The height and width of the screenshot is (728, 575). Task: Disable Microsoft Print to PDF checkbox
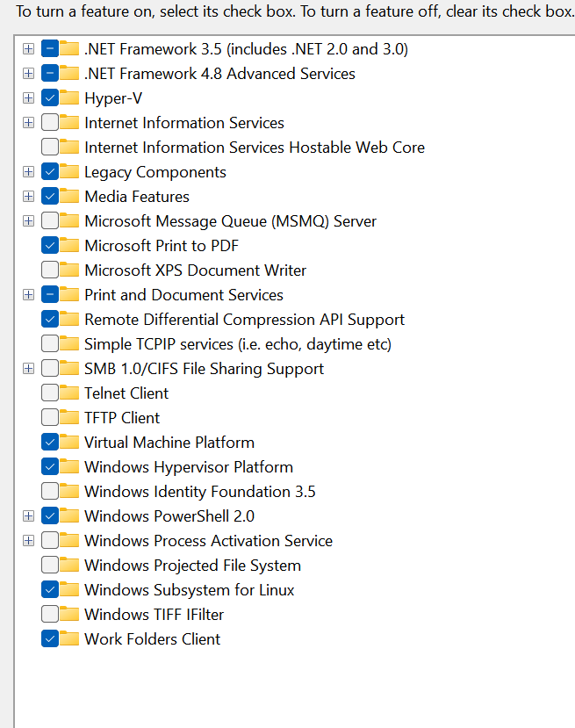[50, 246]
